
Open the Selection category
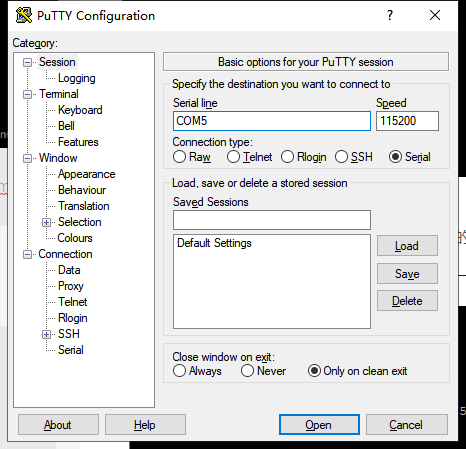pyautogui.click(x=79, y=222)
